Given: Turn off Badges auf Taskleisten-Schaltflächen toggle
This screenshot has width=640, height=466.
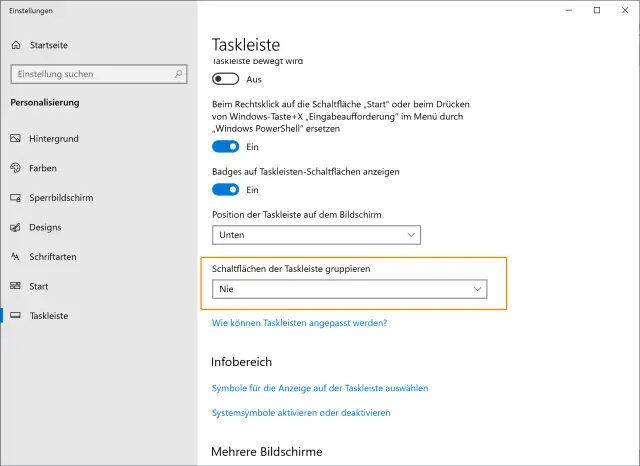Looking at the screenshot, I should (227, 190).
